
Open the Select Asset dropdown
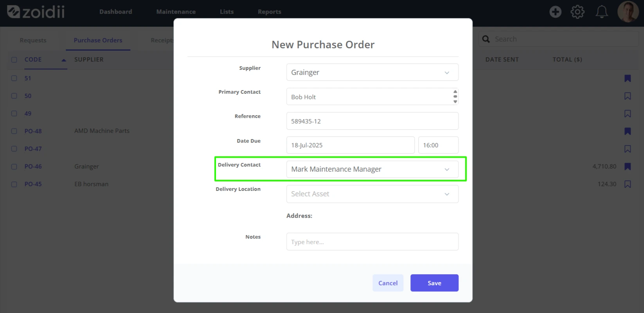(372, 194)
